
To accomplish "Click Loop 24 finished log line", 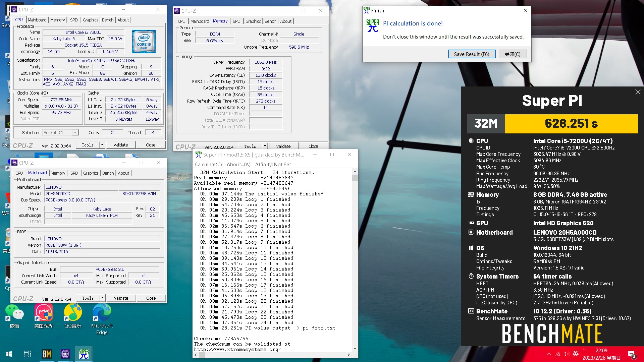I will [x=247, y=322].
